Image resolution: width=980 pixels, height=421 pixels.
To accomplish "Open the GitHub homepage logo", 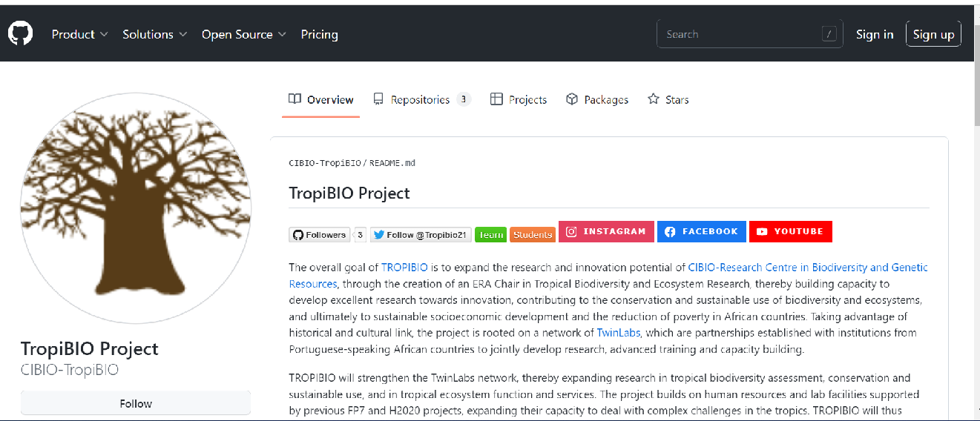I will (x=21, y=34).
